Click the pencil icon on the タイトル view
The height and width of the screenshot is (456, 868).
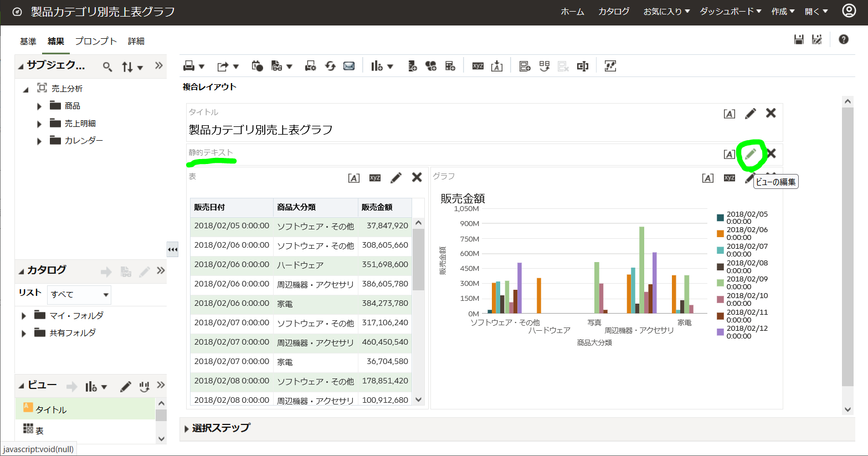(751, 113)
